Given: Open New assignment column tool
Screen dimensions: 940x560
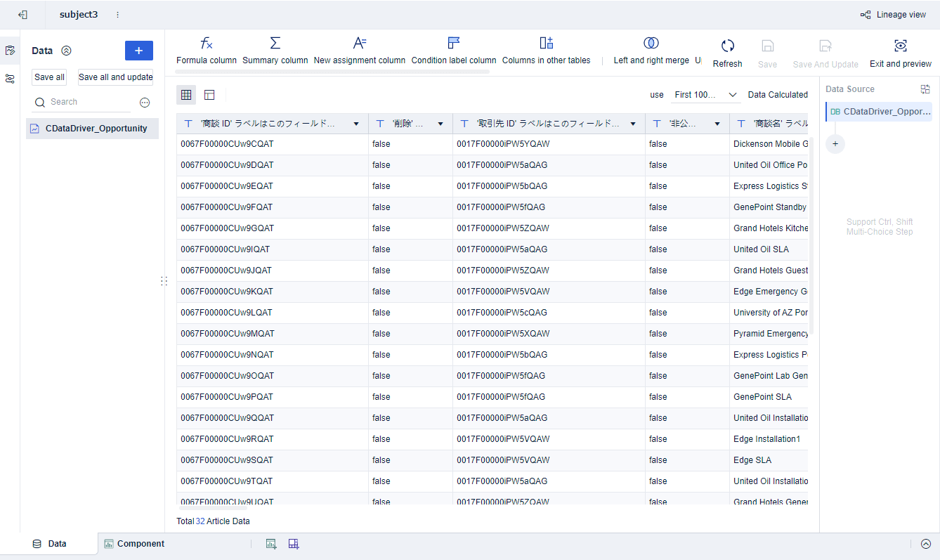Looking at the screenshot, I should (x=359, y=44).
